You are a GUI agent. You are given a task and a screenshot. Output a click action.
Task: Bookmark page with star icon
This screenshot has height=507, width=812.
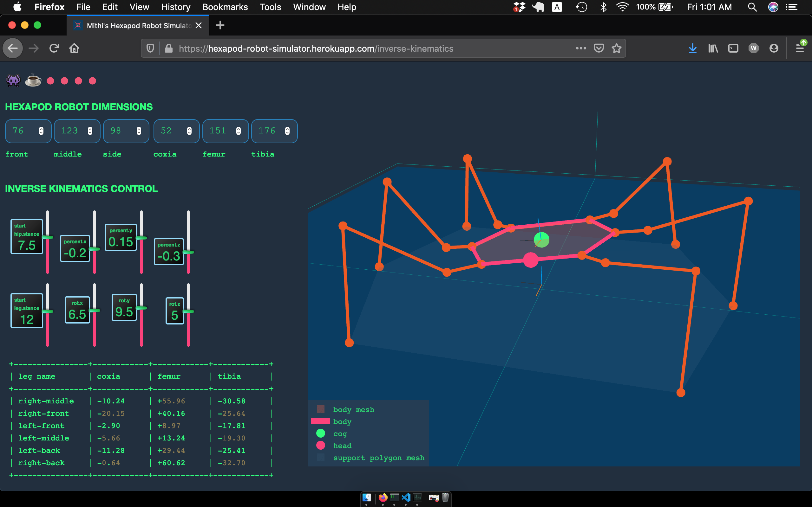point(616,48)
